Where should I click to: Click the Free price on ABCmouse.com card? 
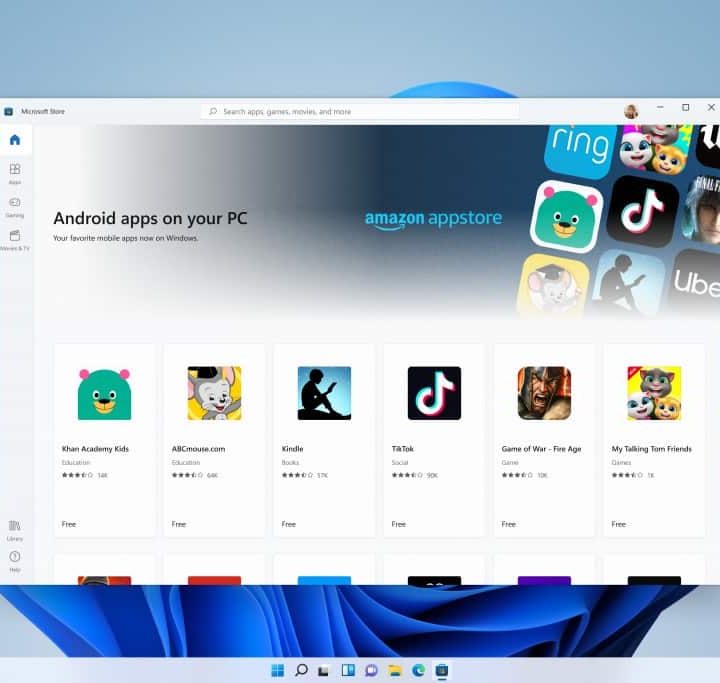pos(179,524)
